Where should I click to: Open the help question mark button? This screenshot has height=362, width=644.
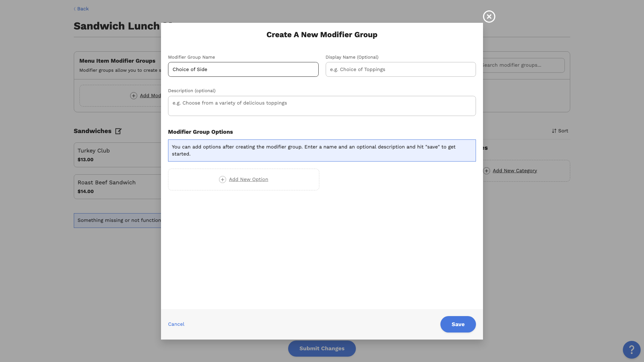(632, 350)
